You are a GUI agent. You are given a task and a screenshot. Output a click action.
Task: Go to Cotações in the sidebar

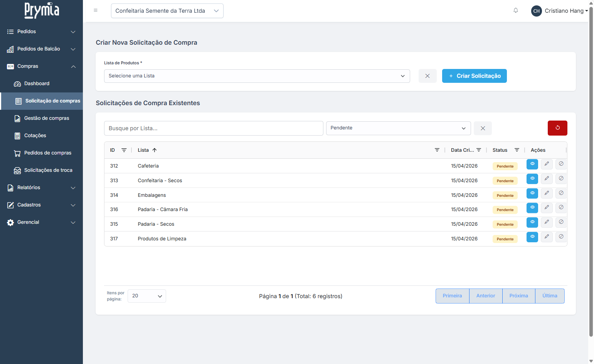click(x=35, y=136)
